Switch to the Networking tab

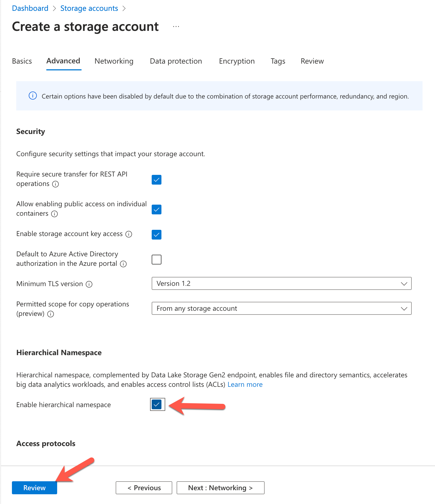(114, 61)
